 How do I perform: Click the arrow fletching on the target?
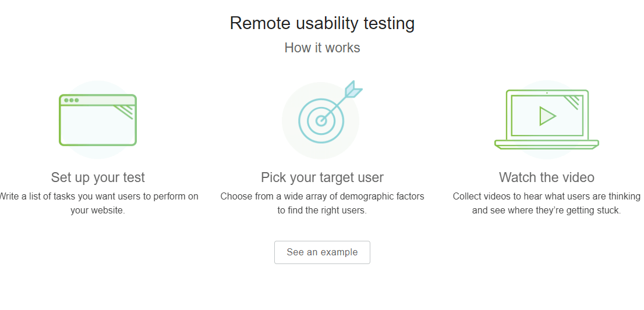(353, 90)
